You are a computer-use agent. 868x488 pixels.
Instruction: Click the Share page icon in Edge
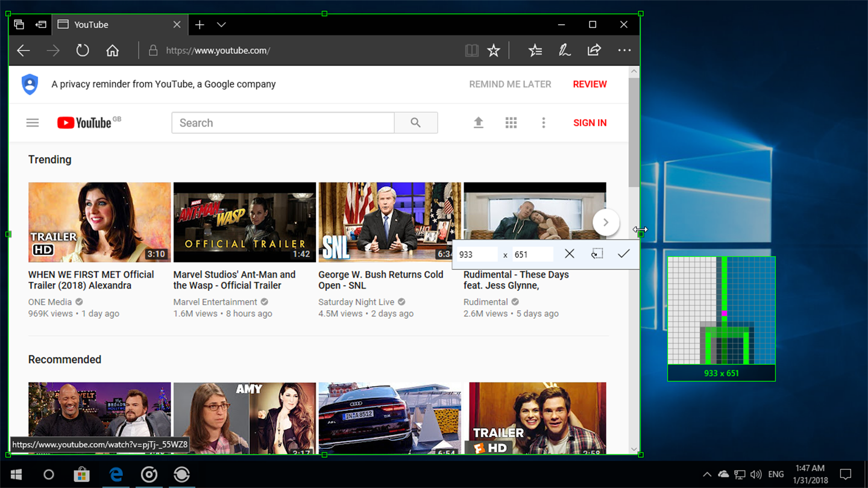[x=594, y=51]
